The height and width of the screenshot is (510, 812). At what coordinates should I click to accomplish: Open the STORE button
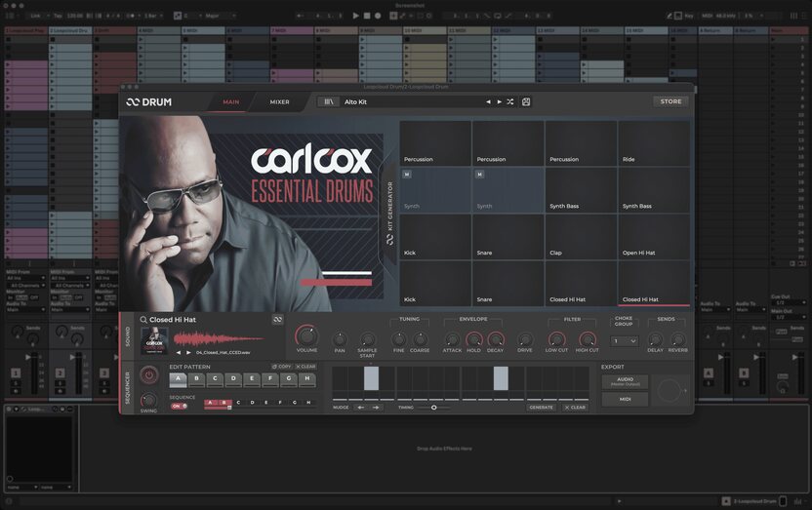(x=670, y=101)
